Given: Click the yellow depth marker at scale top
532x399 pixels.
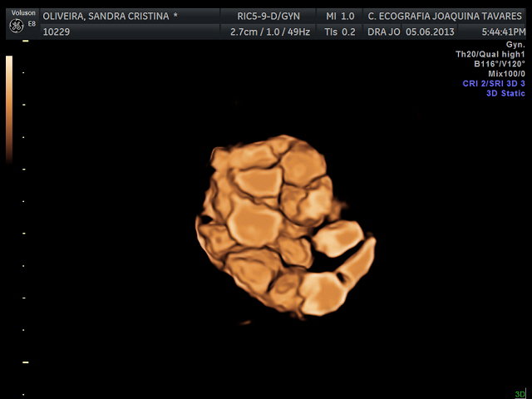Looking at the screenshot, I should tap(25, 41).
